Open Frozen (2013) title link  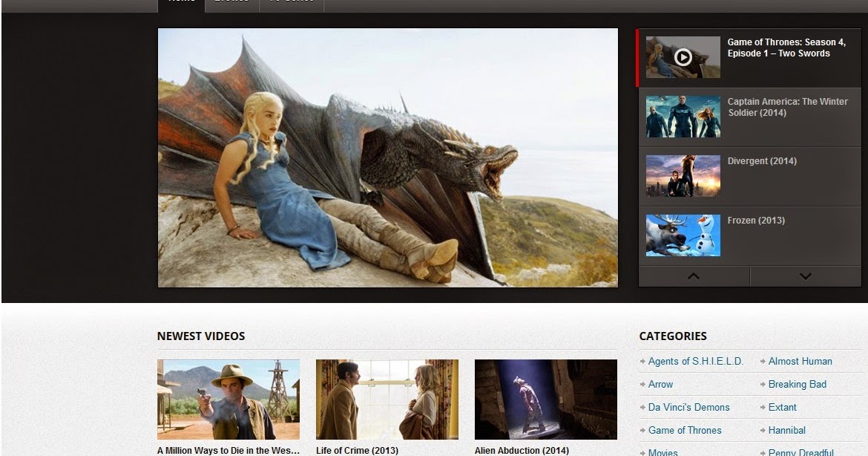point(756,221)
